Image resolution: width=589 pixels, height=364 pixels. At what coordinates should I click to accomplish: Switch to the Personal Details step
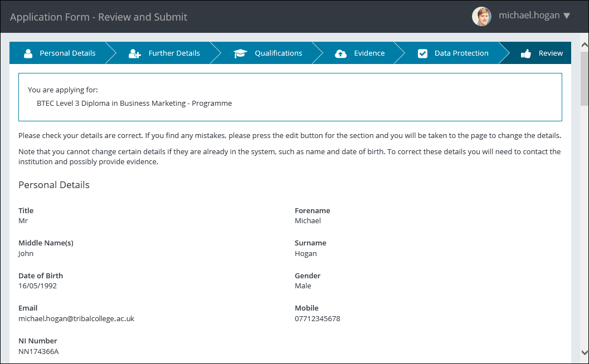tap(67, 53)
